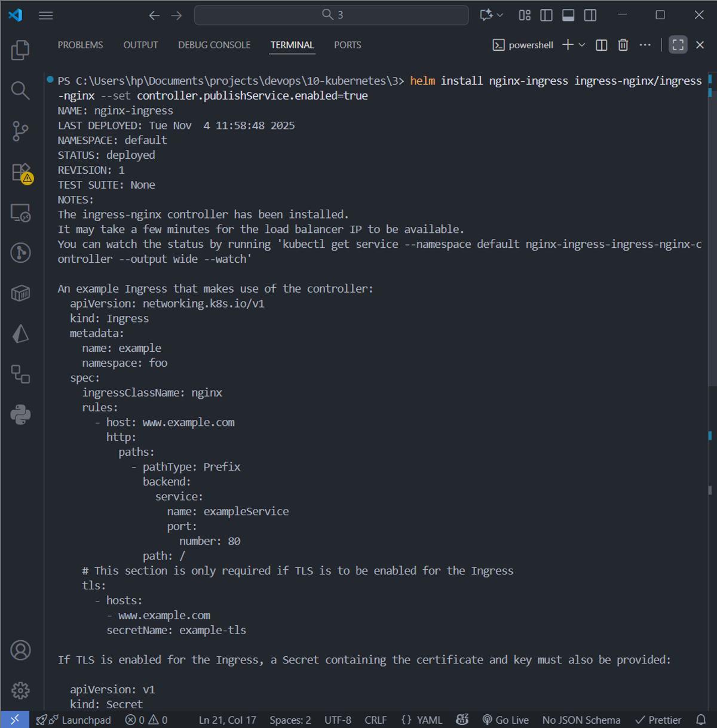This screenshot has height=728, width=717.
Task: Switch to the OUTPUT tab
Action: pos(140,45)
